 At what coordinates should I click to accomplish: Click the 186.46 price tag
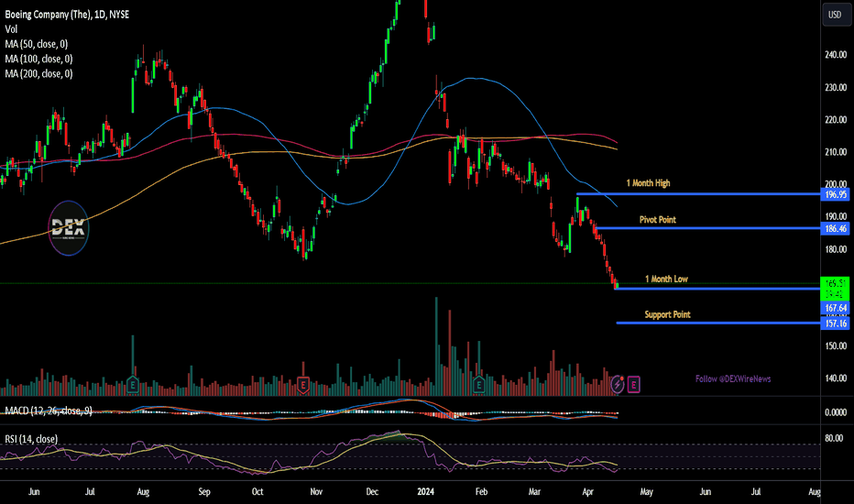click(x=836, y=229)
